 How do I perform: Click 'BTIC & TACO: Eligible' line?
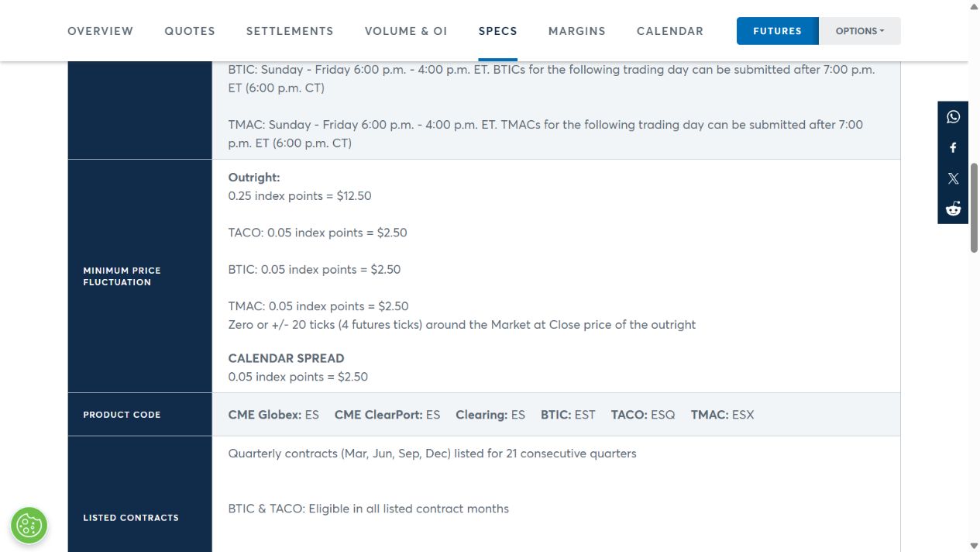click(369, 509)
